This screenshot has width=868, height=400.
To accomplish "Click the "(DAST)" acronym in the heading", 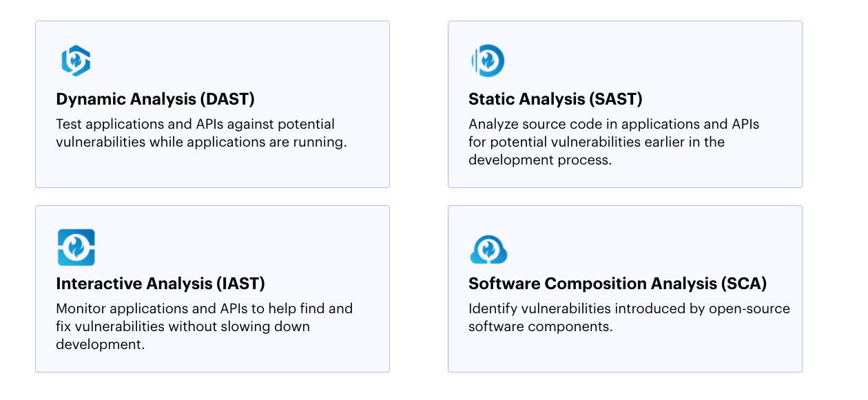I will [227, 99].
